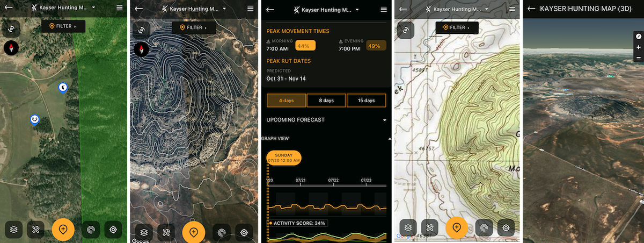The height and width of the screenshot is (243, 644).
Task: Jump to 07/21 on the forecast timeline
Action: point(301,181)
